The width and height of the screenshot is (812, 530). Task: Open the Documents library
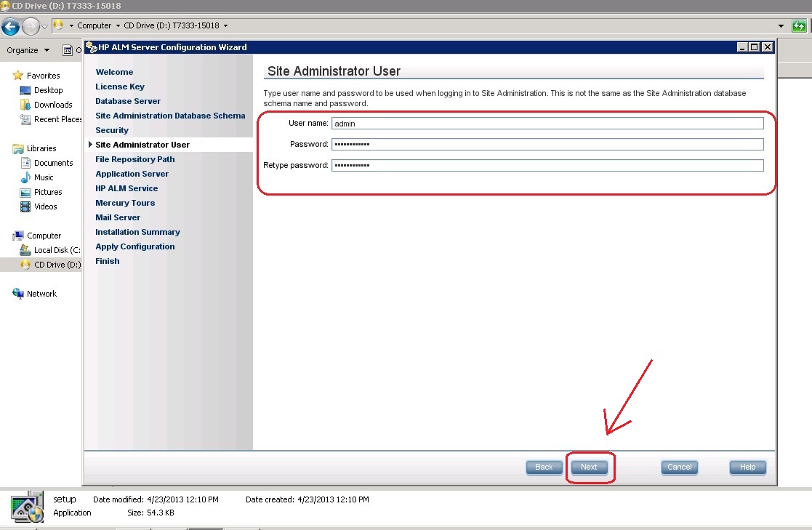point(53,163)
